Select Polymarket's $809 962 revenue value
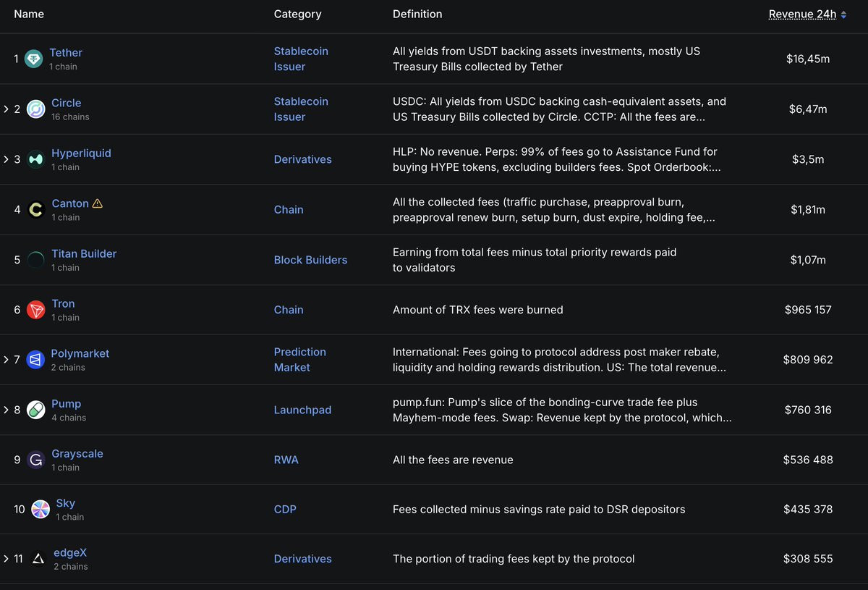 808,360
